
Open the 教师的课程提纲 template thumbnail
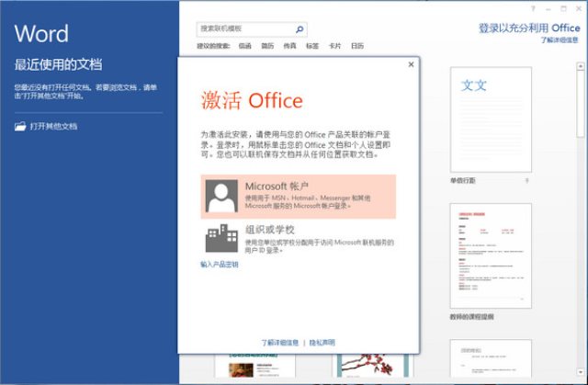coord(491,255)
